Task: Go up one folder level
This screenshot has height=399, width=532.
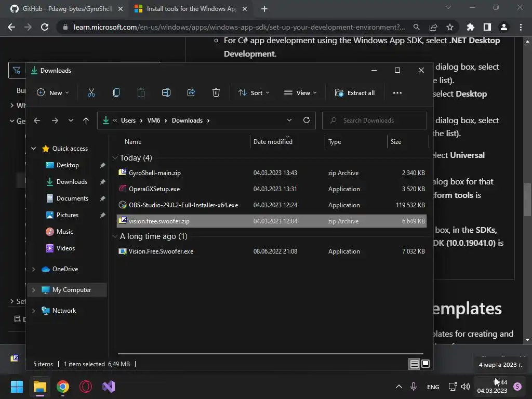Action: [x=86, y=121]
